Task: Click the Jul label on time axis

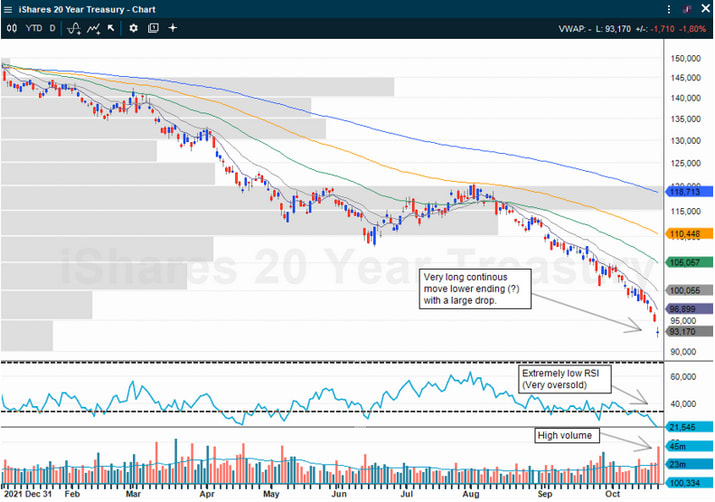Action: point(406,494)
